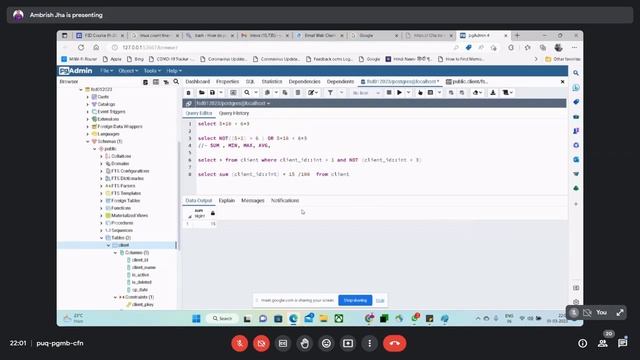
Task: Unmute the microphone in the Meet controls
Action: pos(240,343)
